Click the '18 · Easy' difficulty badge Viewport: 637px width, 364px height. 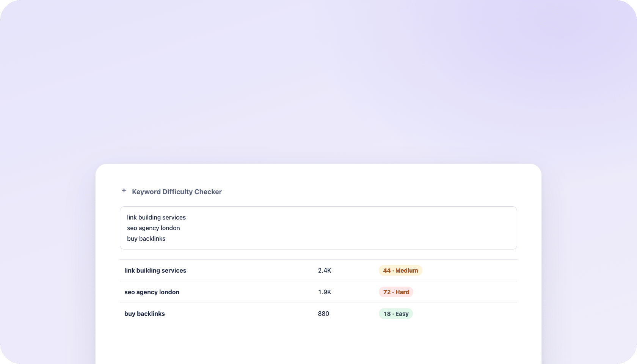point(396,314)
